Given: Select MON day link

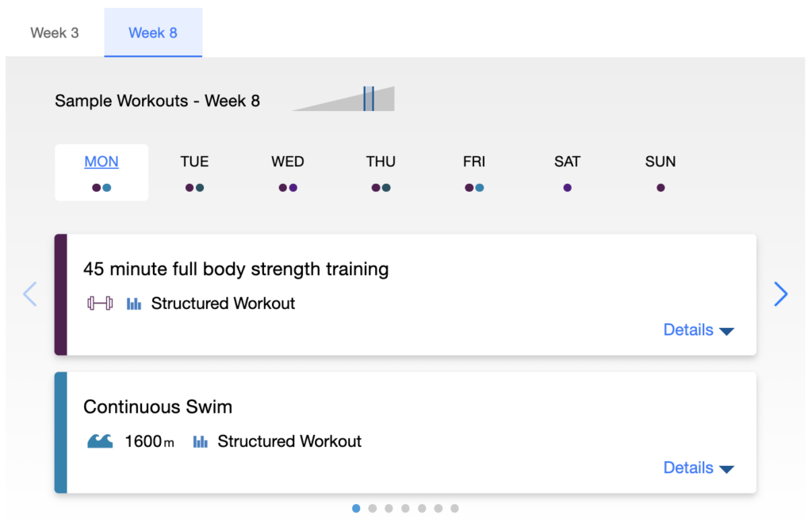Looking at the screenshot, I should pyautogui.click(x=101, y=162).
